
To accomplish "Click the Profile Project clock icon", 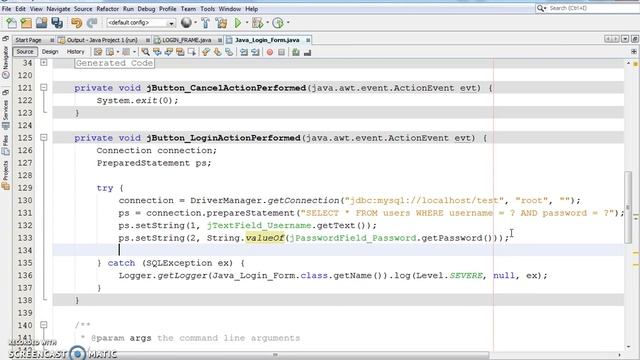I will (x=278, y=23).
